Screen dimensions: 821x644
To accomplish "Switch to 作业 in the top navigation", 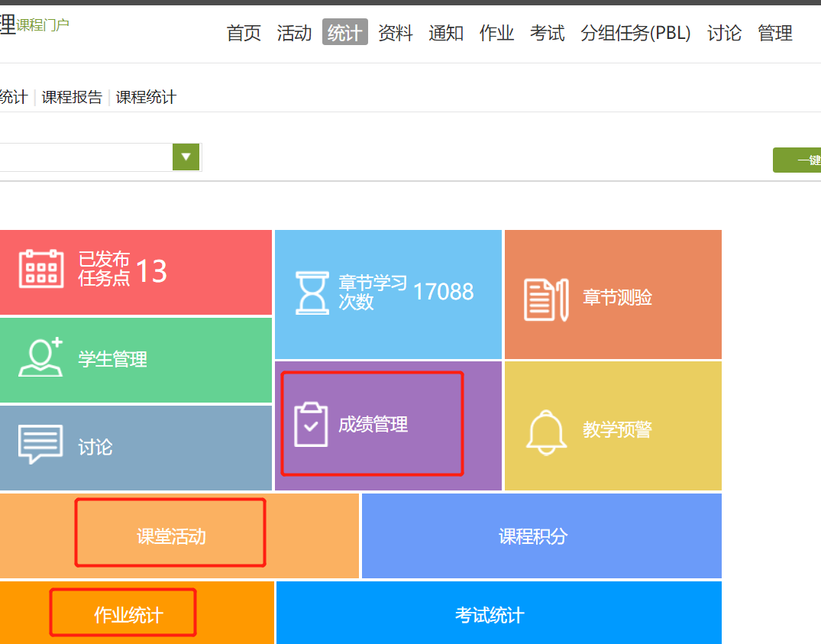I will (496, 33).
